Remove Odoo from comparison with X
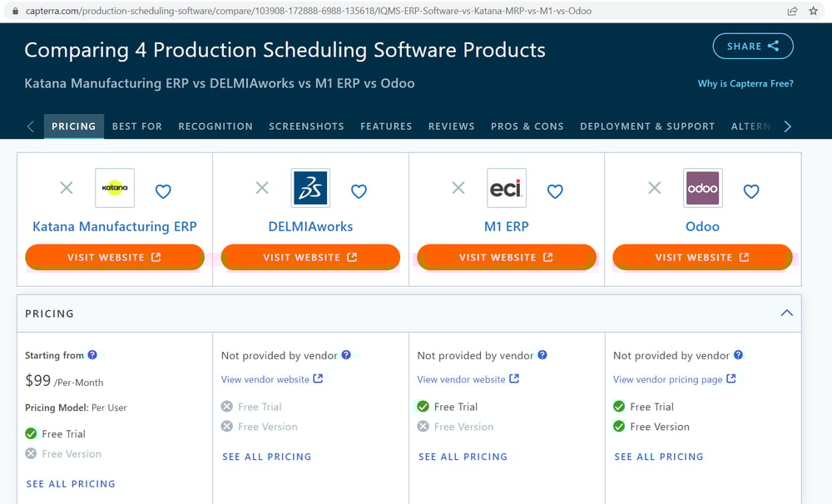 tap(655, 188)
